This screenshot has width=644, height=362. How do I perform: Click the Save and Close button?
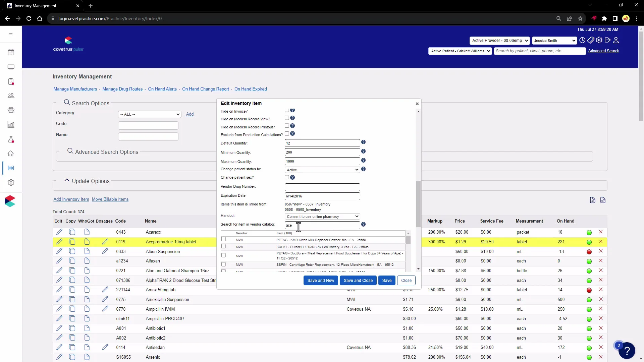(358, 281)
